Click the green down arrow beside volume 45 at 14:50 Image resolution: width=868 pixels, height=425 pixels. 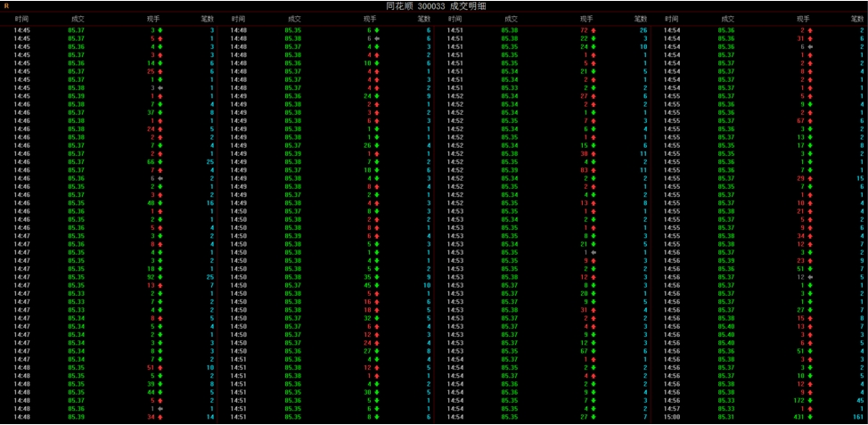[377, 285]
